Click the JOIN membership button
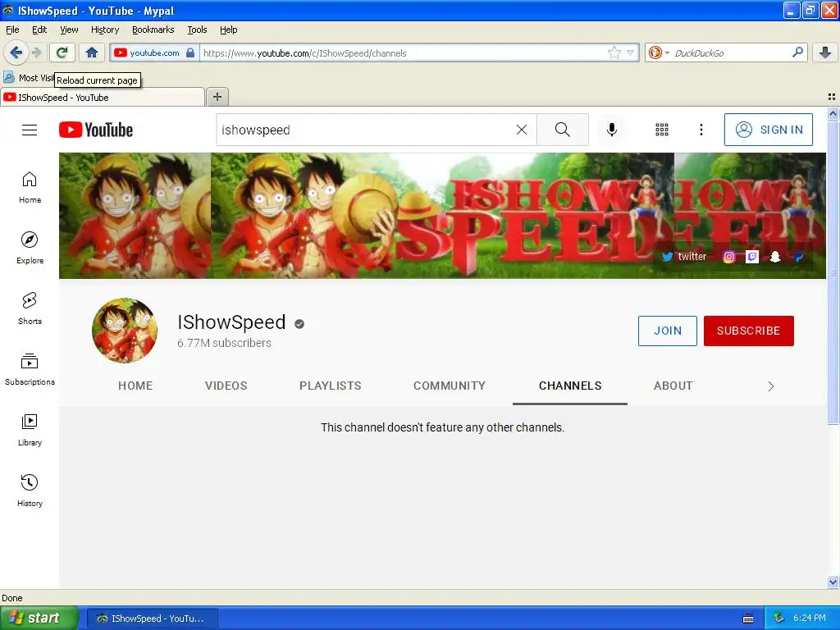 point(668,331)
